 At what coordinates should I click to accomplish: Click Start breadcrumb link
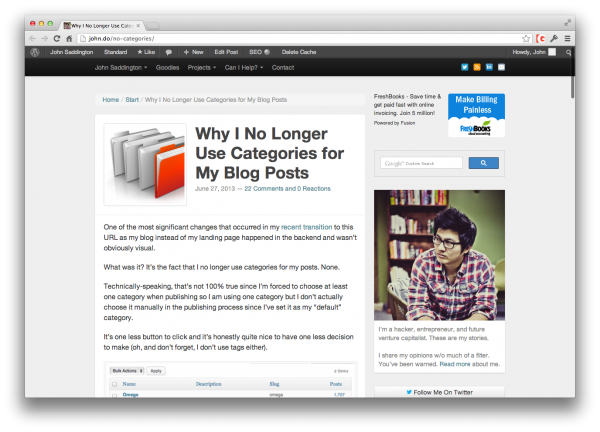pos(132,100)
